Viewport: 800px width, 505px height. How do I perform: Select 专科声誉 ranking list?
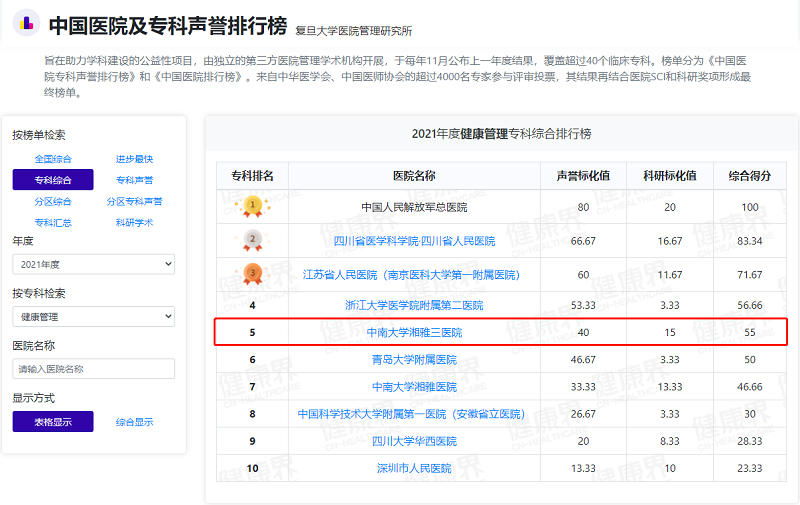134,180
